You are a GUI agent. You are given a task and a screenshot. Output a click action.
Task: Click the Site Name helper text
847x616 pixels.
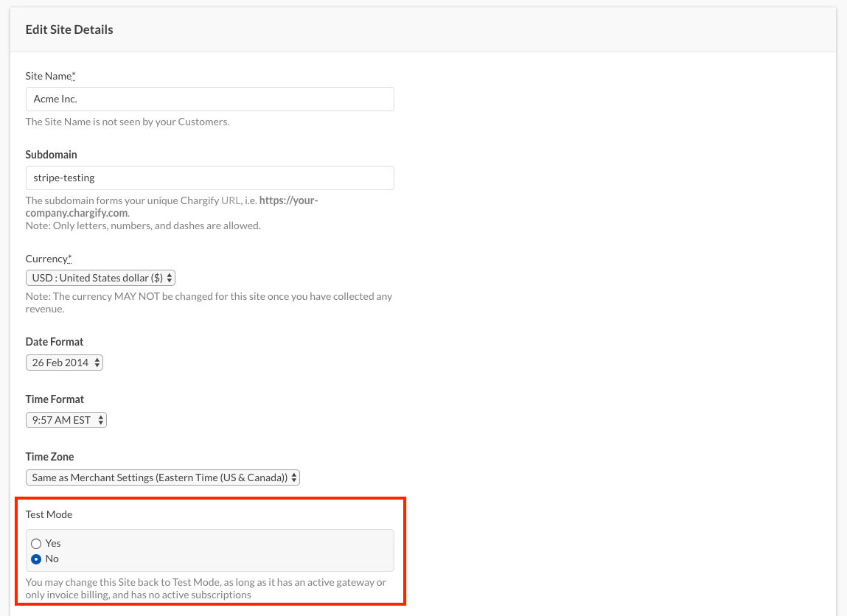128,122
